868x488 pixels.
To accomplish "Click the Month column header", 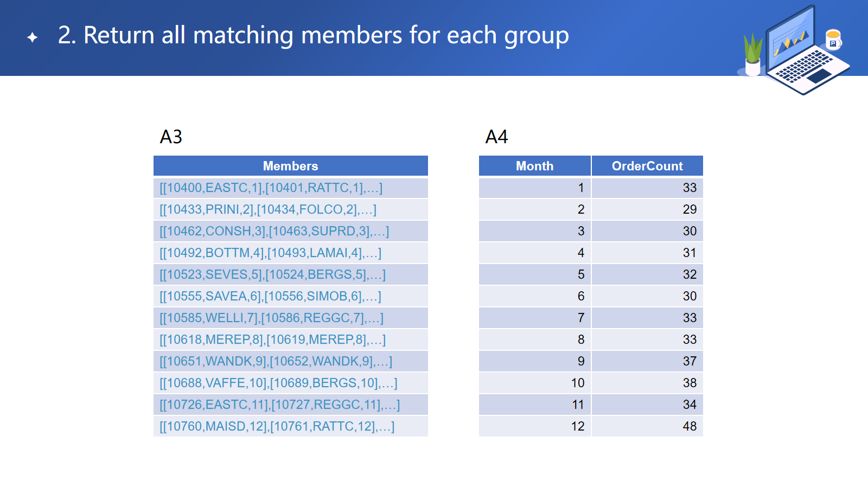I will pyautogui.click(x=534, y=166).
